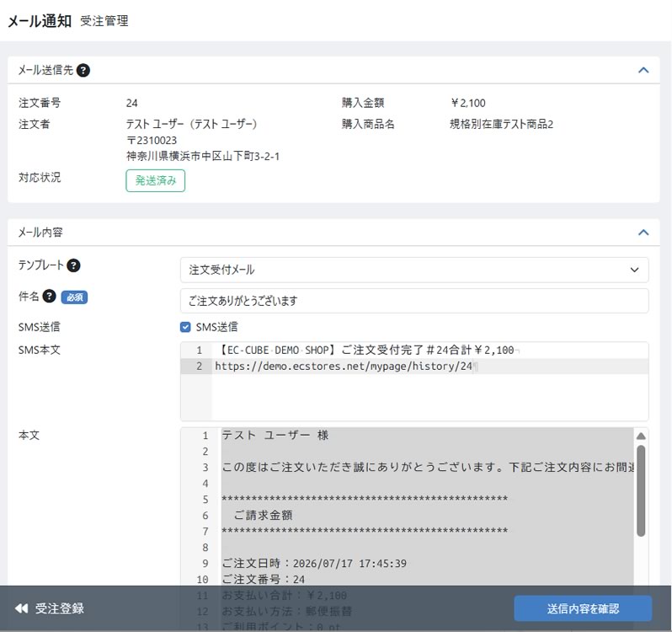Viewport: 672px width, 632px height.
Task: Click the 受注管理 breadcrumb text
Action: coord(104,21)
